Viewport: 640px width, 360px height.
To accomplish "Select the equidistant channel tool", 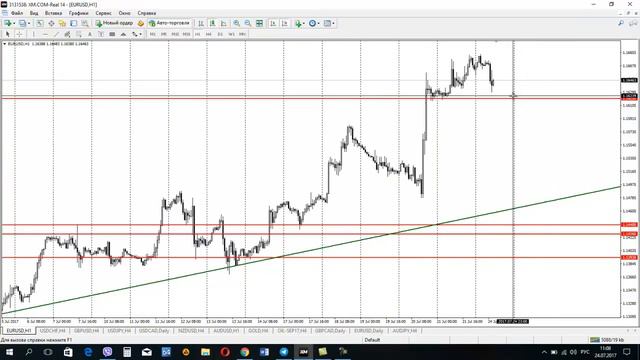I will 67,34.
